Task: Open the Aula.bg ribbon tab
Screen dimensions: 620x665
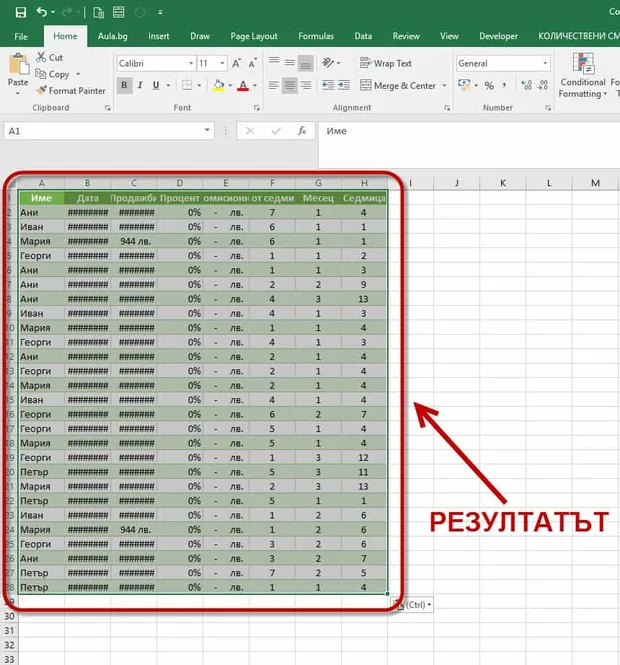Action: coord(112,36)
